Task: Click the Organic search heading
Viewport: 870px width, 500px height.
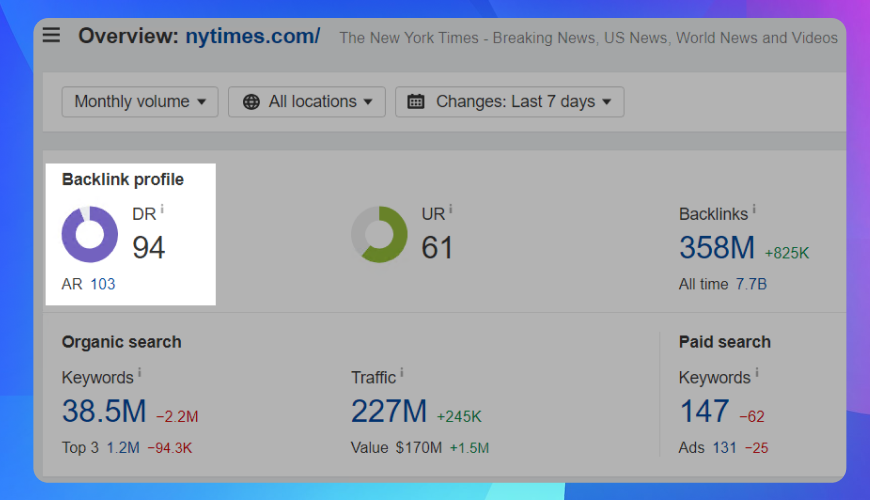Action: [x=122, y=342]
